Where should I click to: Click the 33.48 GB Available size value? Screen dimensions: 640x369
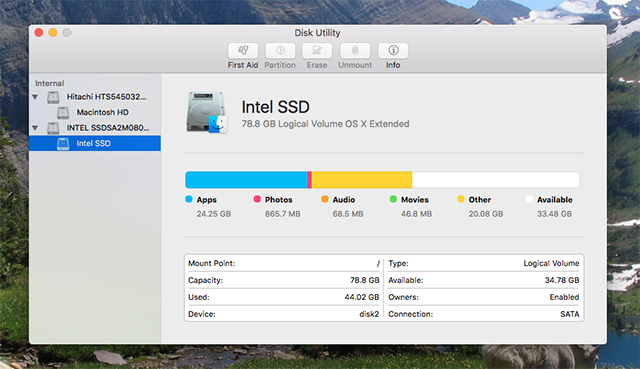[x=554, y=214]
